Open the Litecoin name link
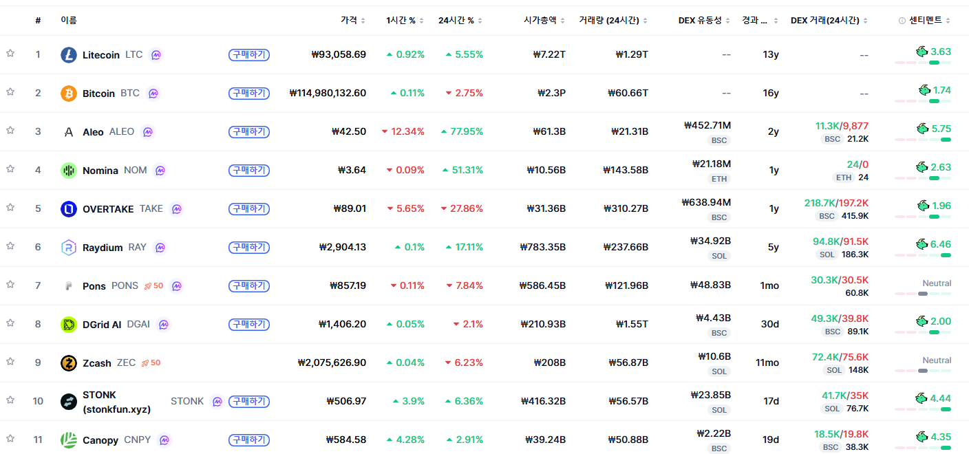Viewport: 980px width, 454px height. tap(101, 54)
